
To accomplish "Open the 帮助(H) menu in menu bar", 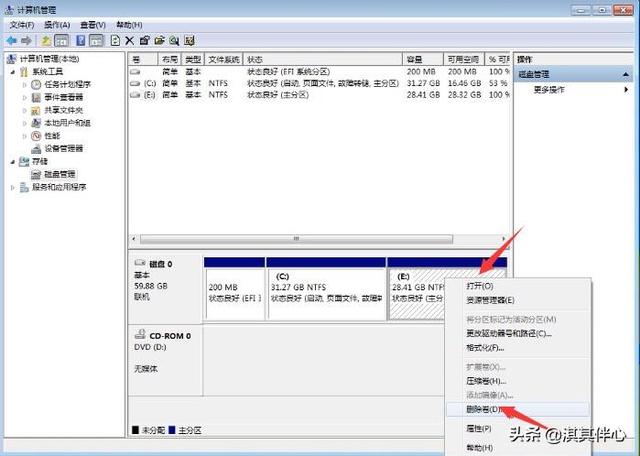I will pyautogui.click(x=129, y=25).
